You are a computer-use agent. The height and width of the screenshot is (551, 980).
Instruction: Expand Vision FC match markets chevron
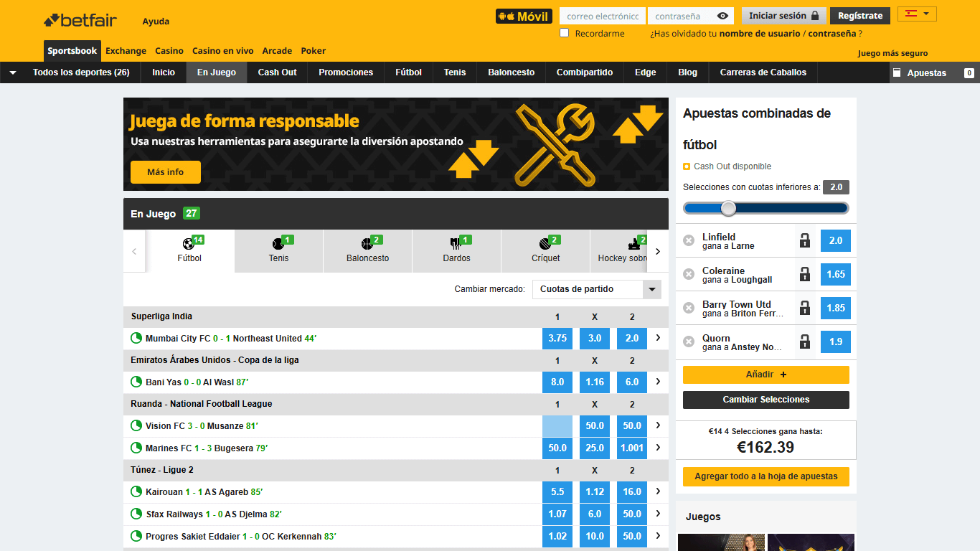pos(658,425)
